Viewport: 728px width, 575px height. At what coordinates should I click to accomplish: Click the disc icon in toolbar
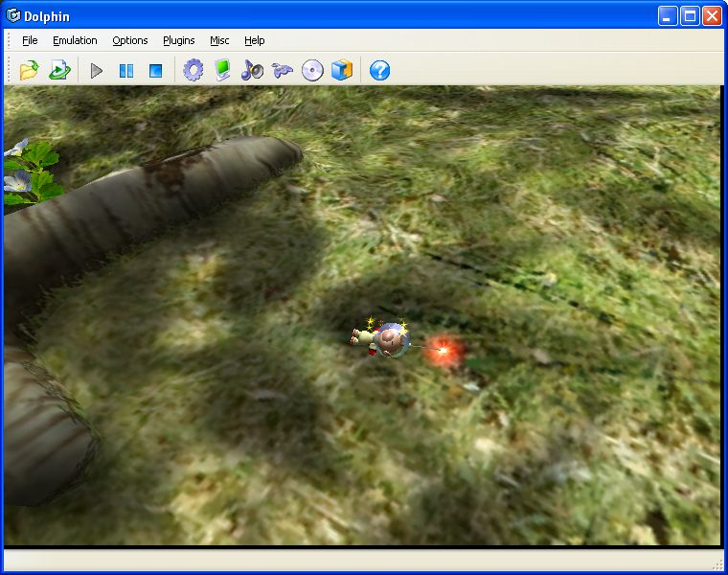coord(312,71)
